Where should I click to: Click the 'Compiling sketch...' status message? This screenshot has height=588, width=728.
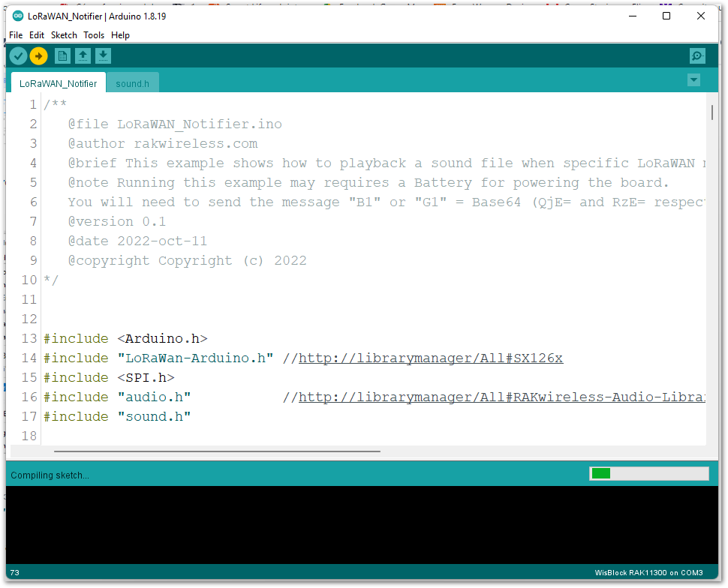pyautogui.click(x=50, y=475)
